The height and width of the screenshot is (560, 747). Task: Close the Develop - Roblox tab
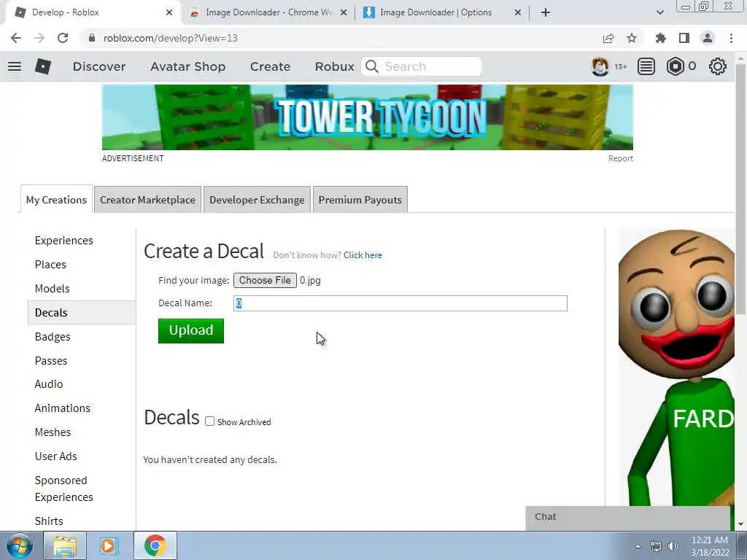[169, 12]
